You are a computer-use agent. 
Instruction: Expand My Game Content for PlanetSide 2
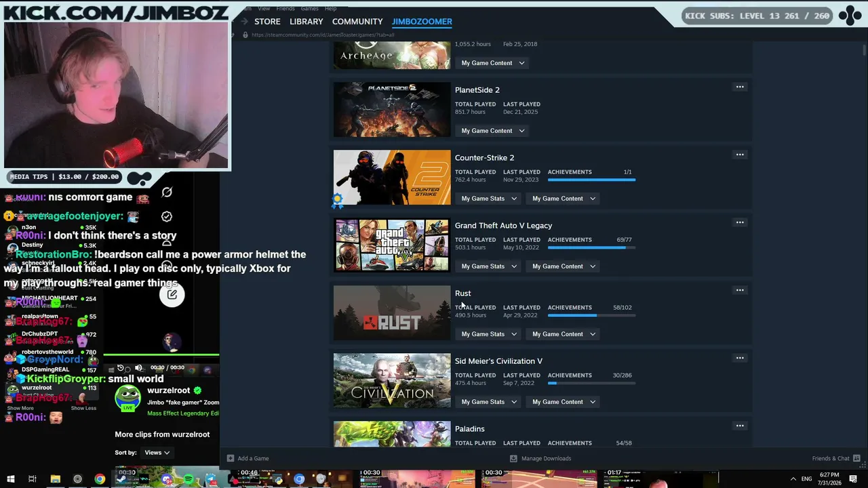click(493, 131)
